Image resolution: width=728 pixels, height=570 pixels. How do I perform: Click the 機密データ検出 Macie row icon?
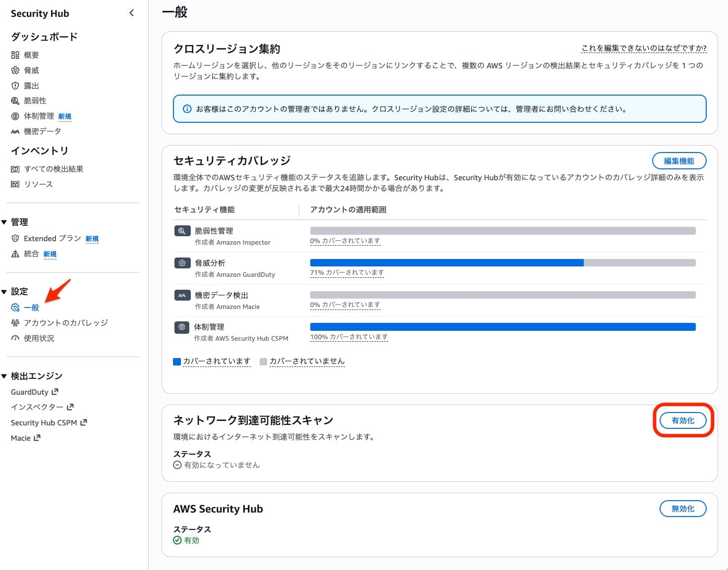(182, 295)
